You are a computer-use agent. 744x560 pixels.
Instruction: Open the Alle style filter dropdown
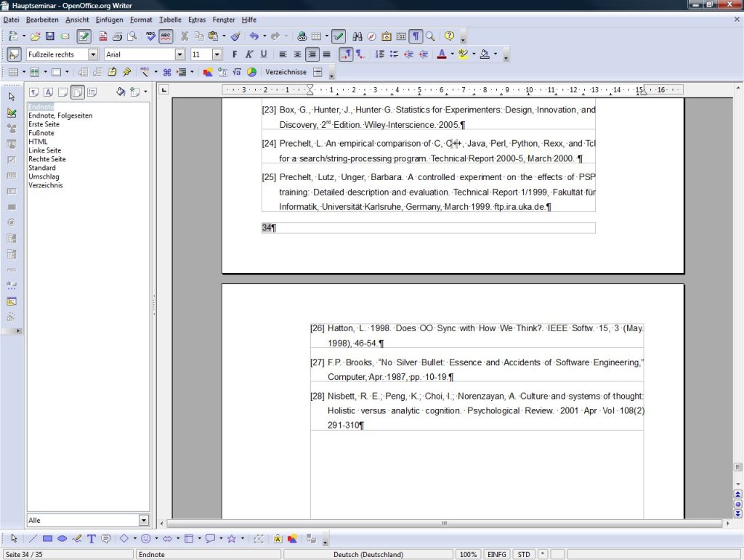point(144,521)
